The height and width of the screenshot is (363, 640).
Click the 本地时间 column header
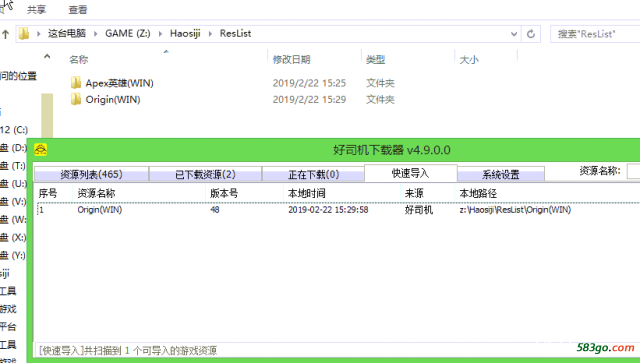(307, 193)
